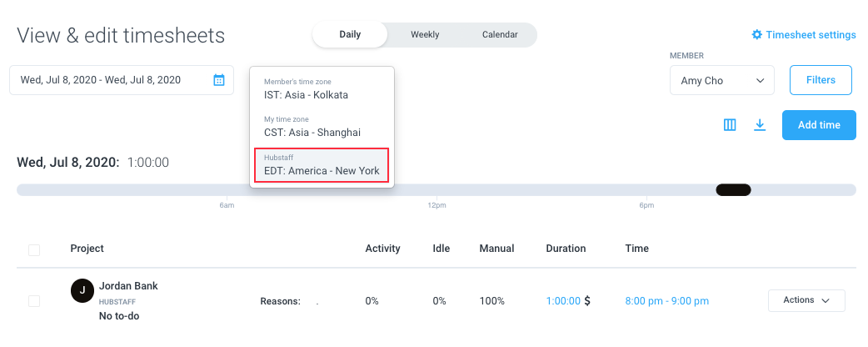Click the calendar icon in date field

pyautogui.click(x=218, y=80)
